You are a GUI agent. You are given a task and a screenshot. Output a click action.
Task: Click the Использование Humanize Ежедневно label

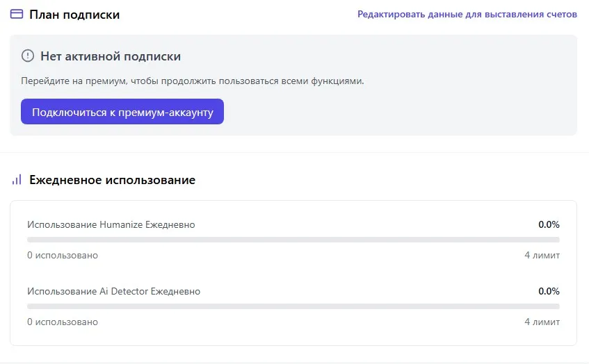(111, 224)
